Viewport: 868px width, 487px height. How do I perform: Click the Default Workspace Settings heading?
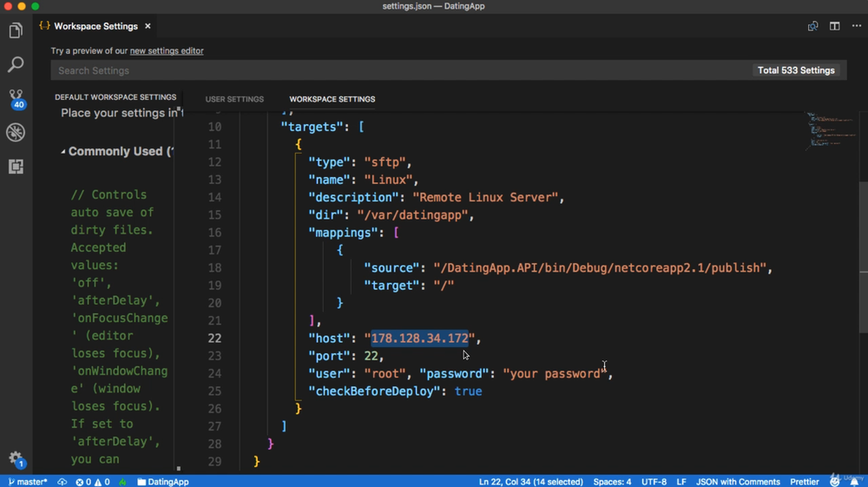click(115, 97)
